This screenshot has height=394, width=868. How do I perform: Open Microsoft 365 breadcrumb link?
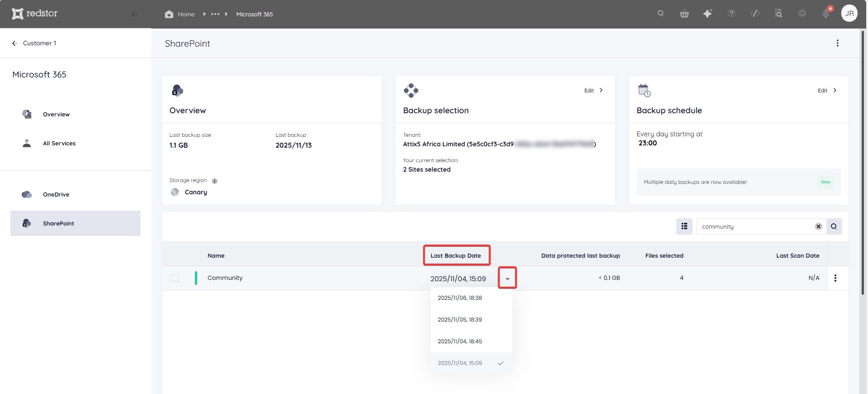(x=254, y=14)
